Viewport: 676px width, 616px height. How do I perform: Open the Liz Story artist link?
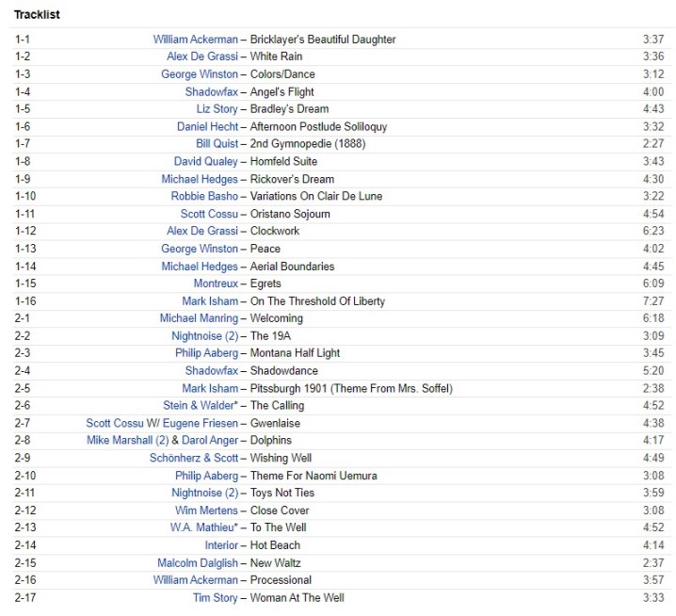click(217, 109)
